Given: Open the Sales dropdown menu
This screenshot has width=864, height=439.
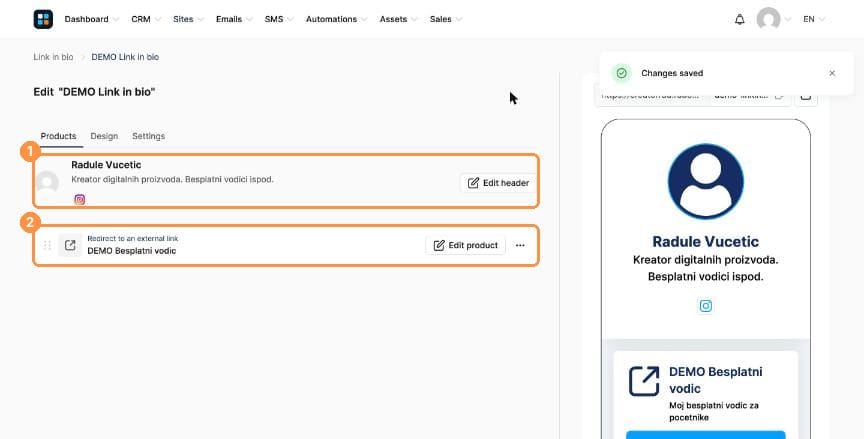Looking at the screenshot, I should point(446,19).
